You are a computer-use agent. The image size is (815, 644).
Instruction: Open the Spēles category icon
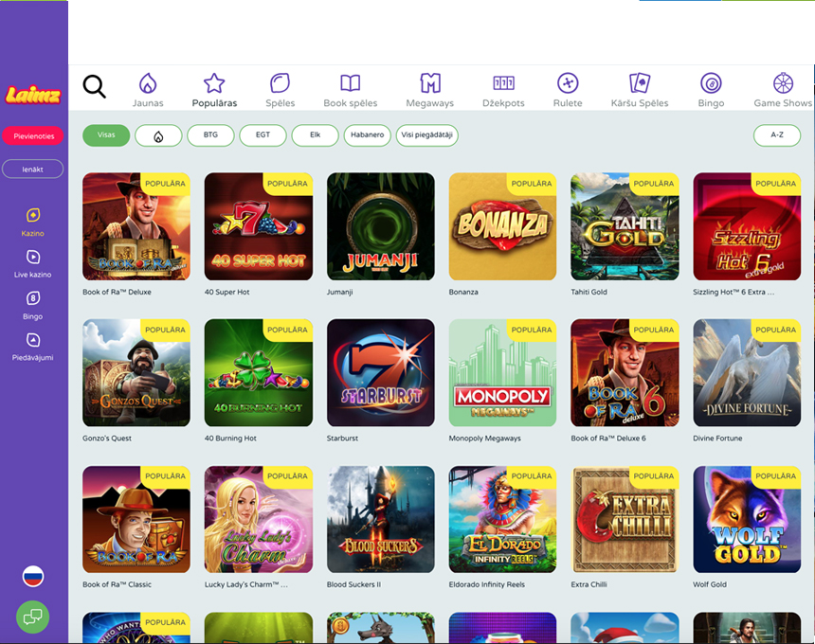[x=280, y=83]
